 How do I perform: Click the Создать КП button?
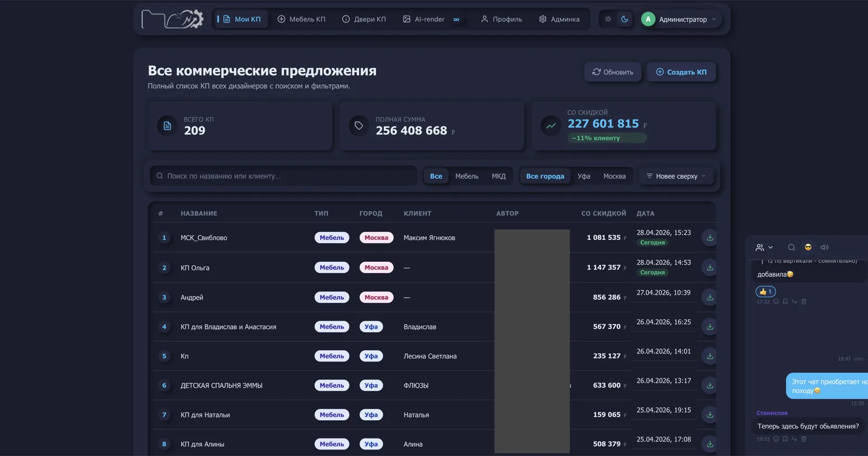pos(681,72)
